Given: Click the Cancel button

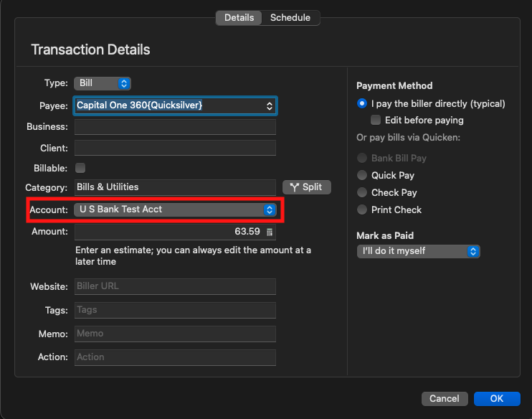Looking at the screenshot, I should (x=445, y=398).
